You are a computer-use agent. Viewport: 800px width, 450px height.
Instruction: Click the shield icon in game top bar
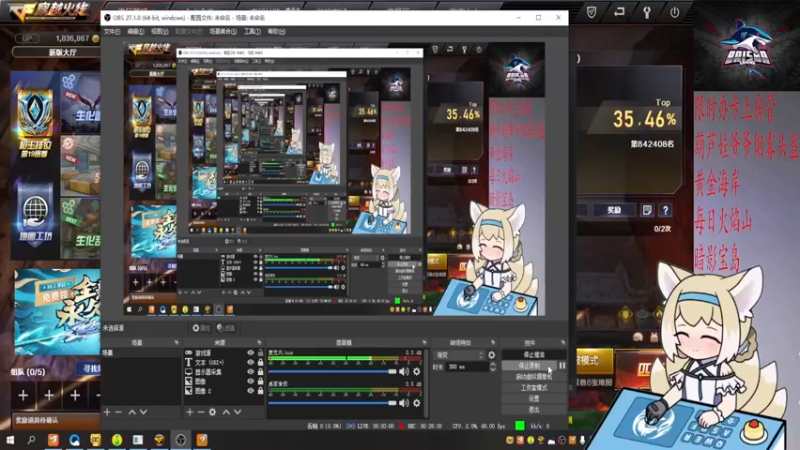591,12
